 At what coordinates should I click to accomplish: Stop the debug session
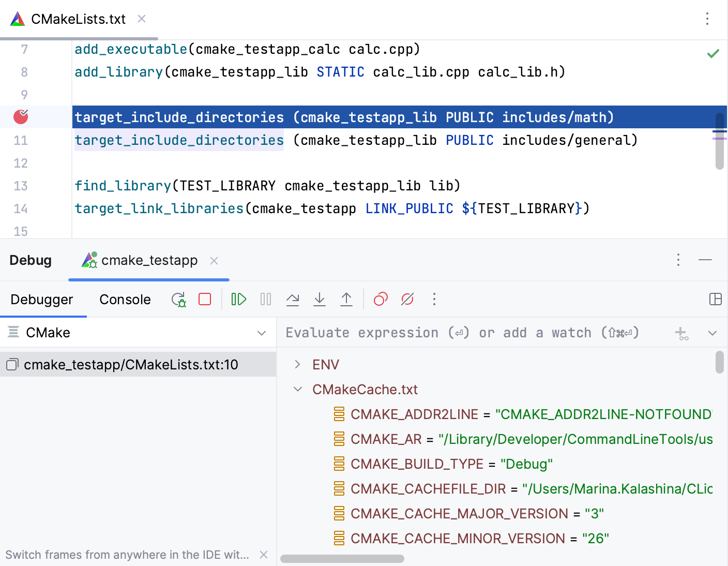click(204, 299)
